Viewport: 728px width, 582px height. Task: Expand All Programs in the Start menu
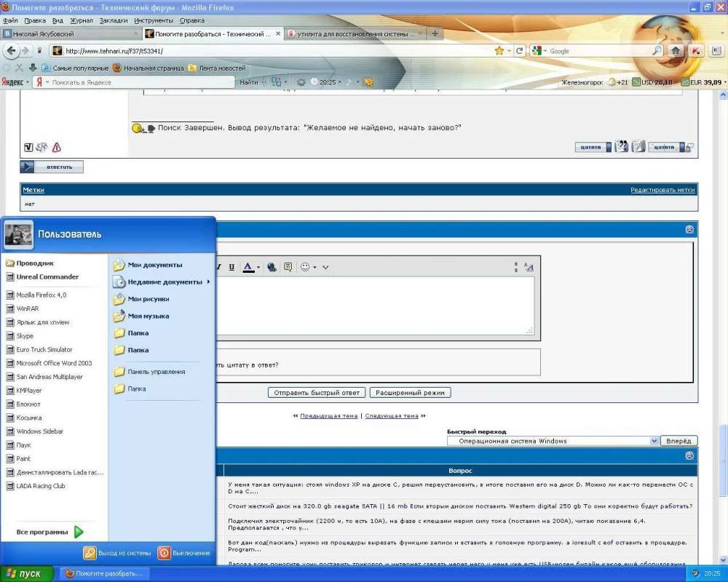click(x=50, y=531)
